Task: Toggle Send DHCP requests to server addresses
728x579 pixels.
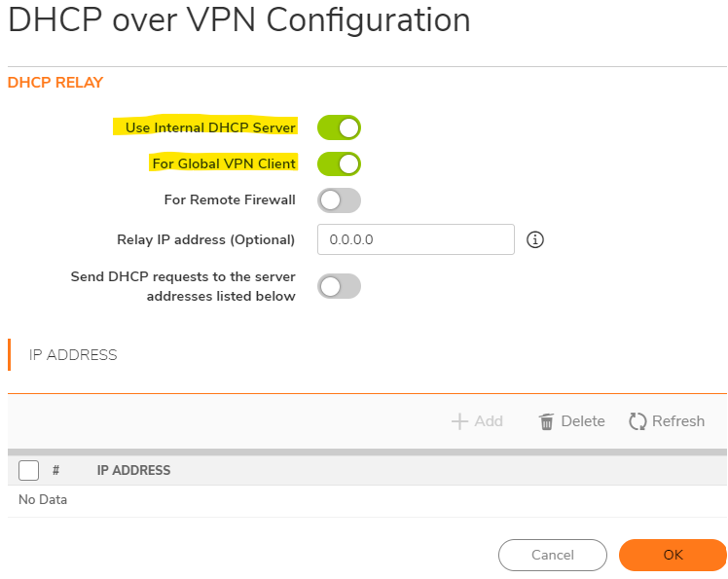Action: point(339,286)
